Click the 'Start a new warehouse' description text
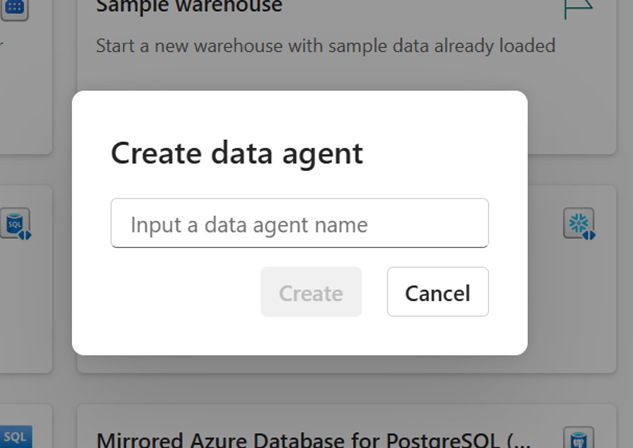The height and width of the screenshot is (448, 633). pyautogui.click(x=325, y=46)
